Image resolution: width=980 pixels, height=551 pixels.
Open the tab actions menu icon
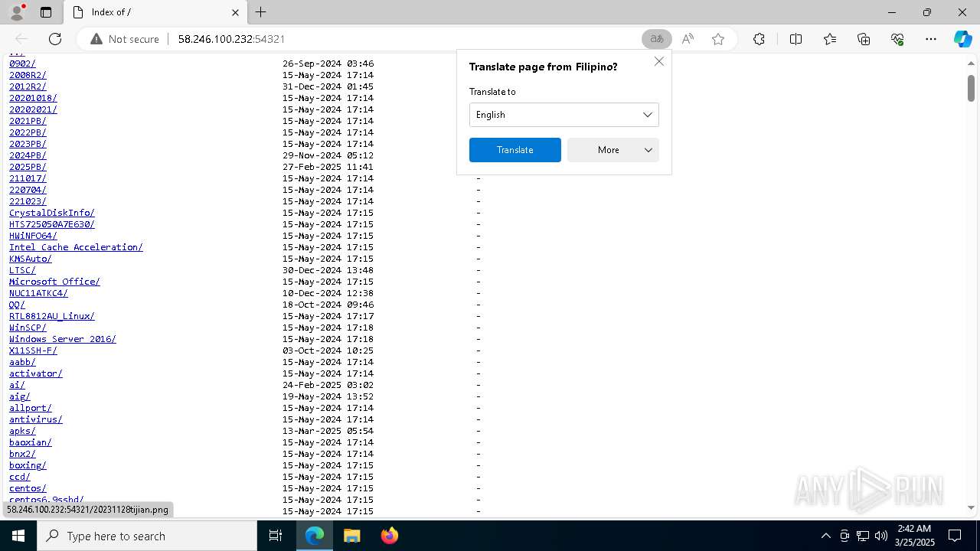pyautogui.click(x=46, y=12)
